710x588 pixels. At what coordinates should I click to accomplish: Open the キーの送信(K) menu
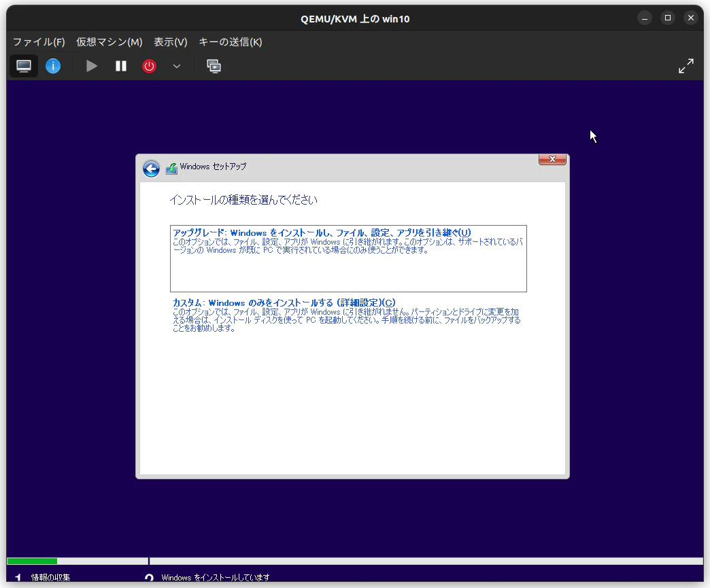pyautogui.click(x=231, y=42)
